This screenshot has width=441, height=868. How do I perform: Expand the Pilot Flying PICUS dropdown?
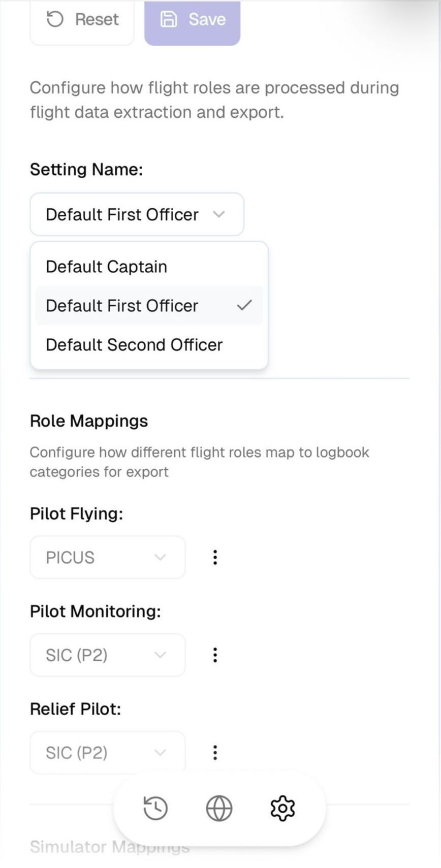point(108,557)
